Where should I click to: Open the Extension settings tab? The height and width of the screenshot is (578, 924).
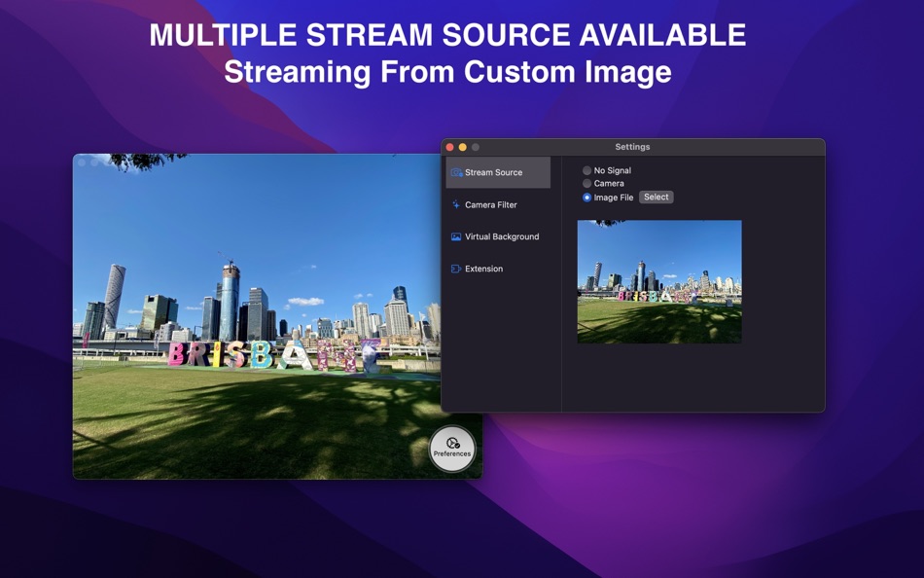[498, 269]
